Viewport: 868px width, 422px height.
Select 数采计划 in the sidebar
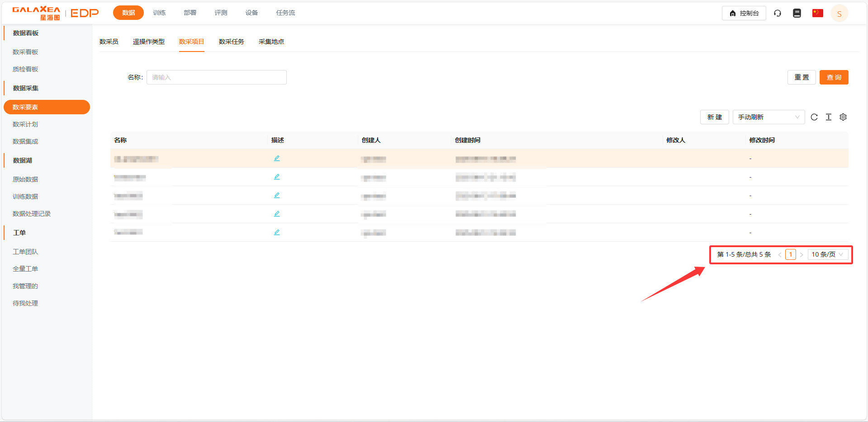(x=25, y=124)
